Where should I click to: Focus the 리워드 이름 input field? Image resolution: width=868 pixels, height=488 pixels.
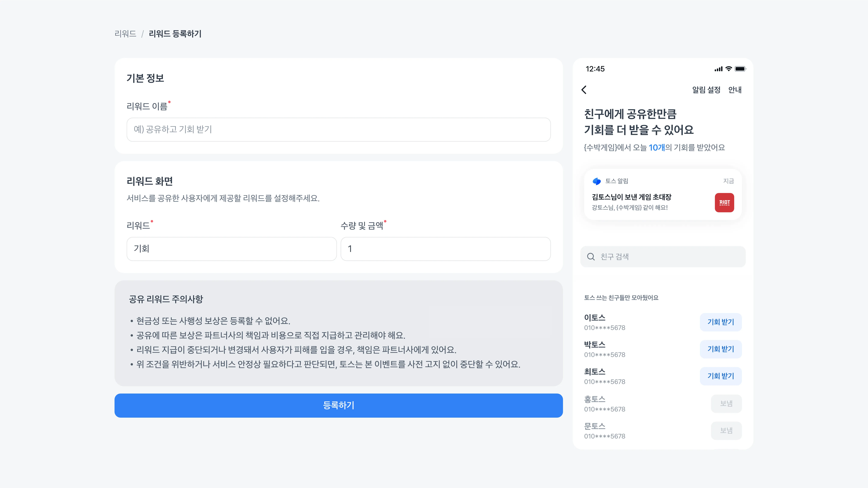[x=338, y=129]
